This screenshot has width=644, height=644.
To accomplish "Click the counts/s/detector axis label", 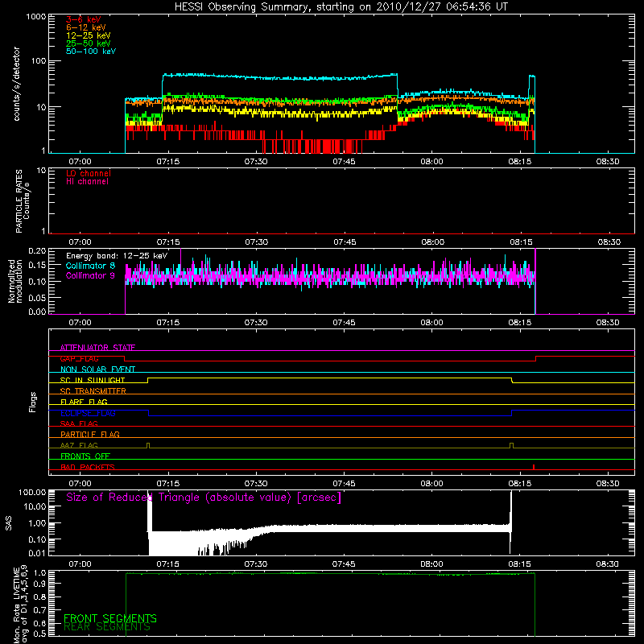I will click(x=16, y=84).
